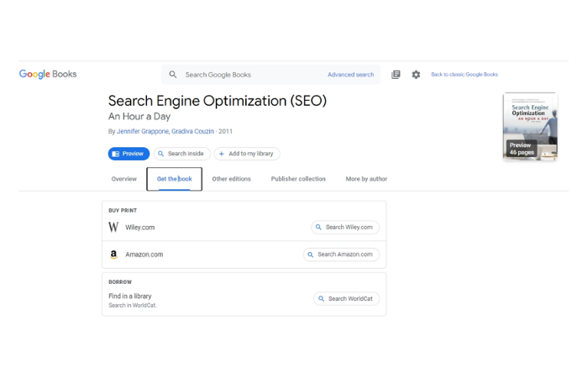Open the Publisher collection tab
588x378 pixels.
click(x=298, y=179)
